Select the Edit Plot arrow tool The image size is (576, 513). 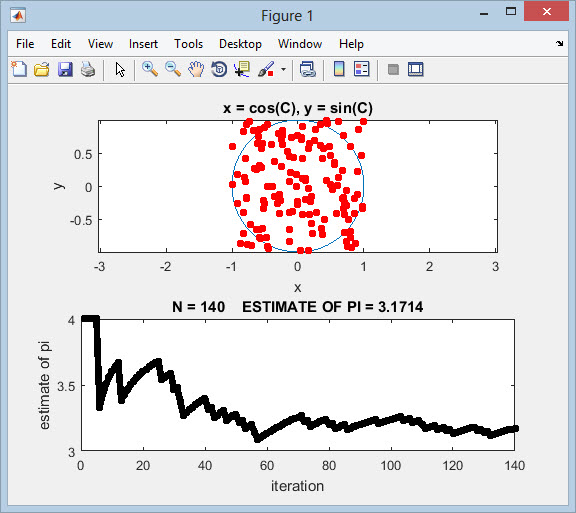[120, 69]
